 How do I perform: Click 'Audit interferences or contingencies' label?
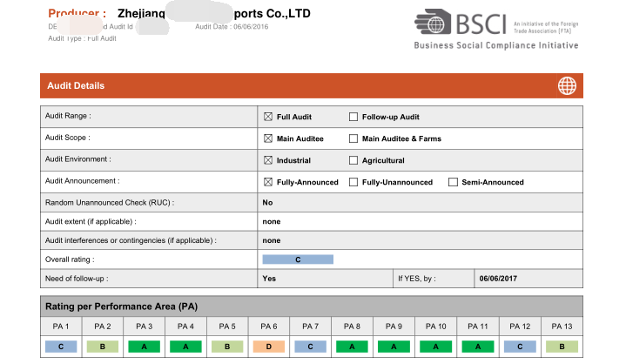[131, 240]
